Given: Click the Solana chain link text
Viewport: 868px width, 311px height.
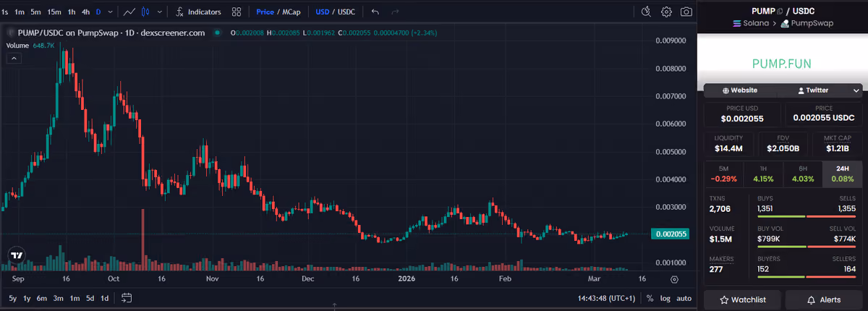Looking at the screenshot, I should pos(756,24).
